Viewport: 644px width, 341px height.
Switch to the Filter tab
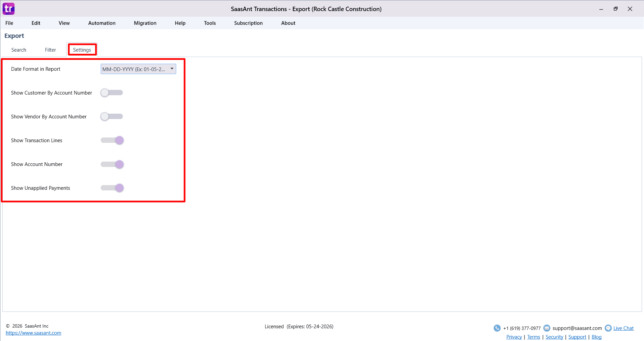(x=50, y=49)
